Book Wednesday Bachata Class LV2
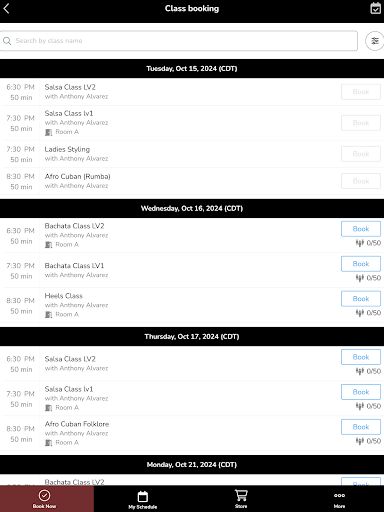This screenshot has width=384, height=512. click(x=361, y=229)
